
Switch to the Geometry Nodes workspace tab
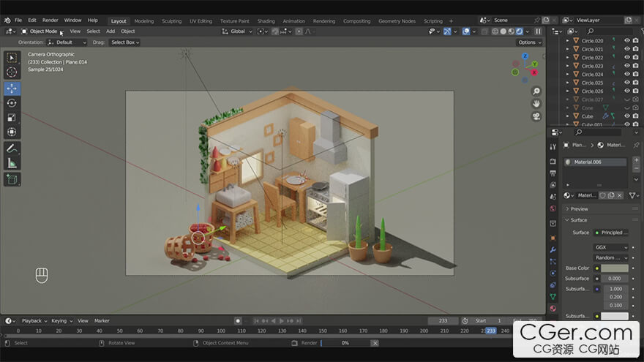tap(397, 21)
